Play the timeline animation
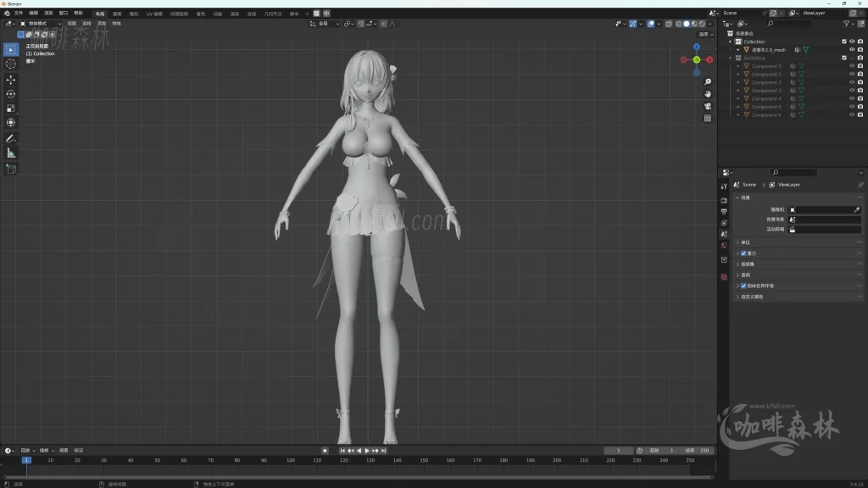The image size is (868, 488). point(367,451)
